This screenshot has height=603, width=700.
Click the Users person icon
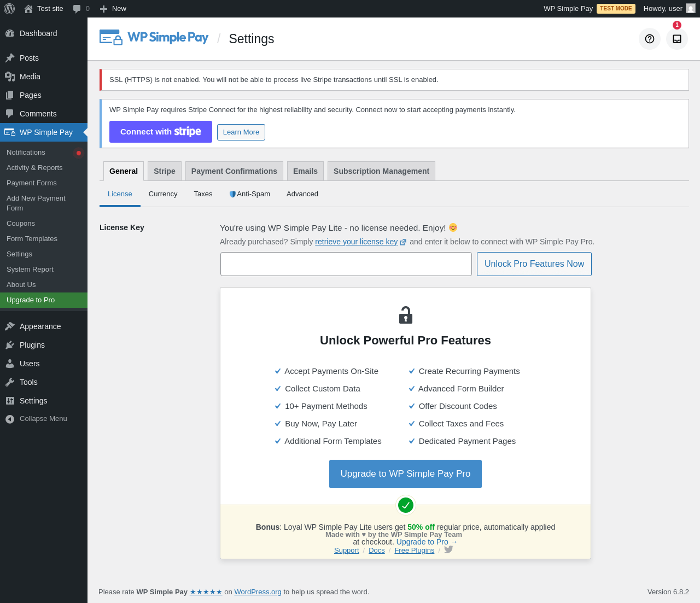10,364
